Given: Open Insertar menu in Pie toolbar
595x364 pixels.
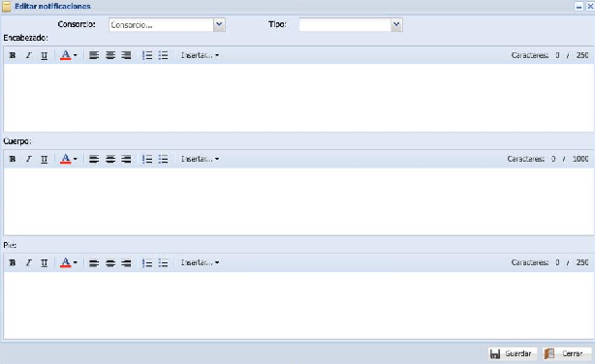Looking at the screenshot, I should [200, 262].
